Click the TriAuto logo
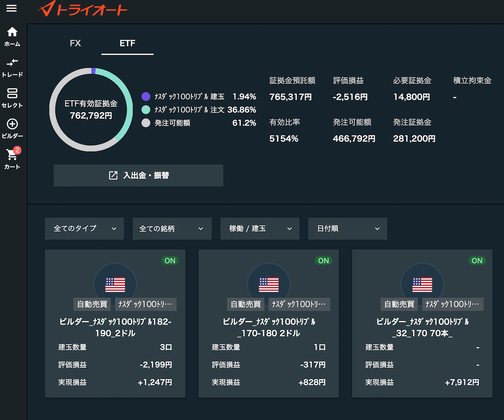This screenshot has height=420, width=504. coord(82,9)
